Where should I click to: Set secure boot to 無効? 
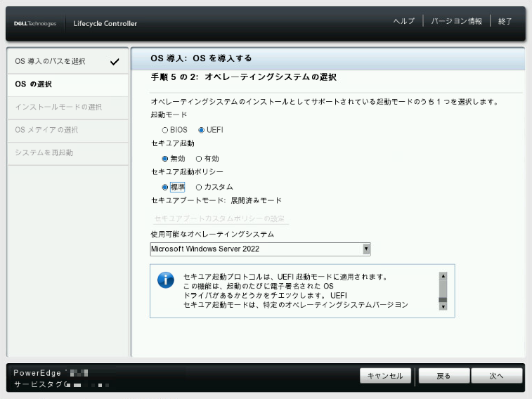pyautogui.click(x=165, y=159)
